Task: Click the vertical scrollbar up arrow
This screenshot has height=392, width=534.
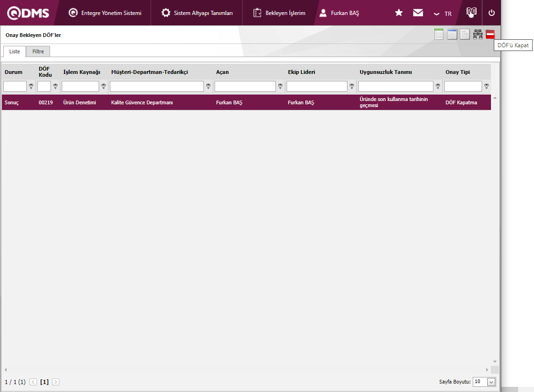Action: 495,98
